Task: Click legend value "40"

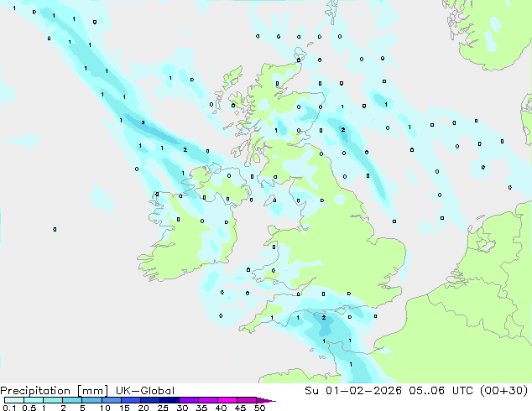Action: point(221,408)
